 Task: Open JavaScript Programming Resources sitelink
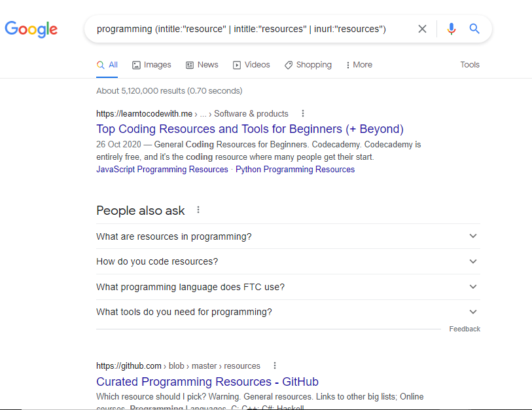tap(162, 169)
